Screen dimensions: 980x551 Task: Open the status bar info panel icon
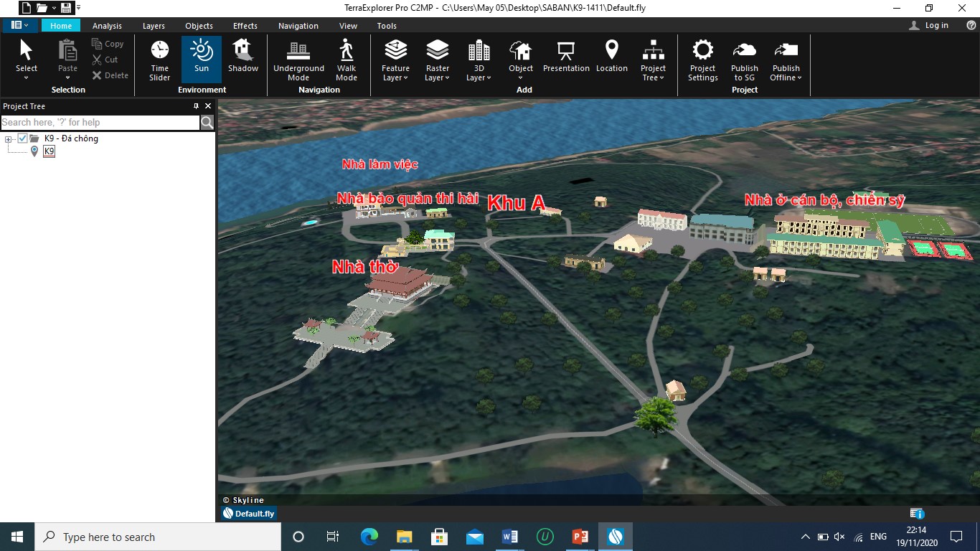pos(916,514)
